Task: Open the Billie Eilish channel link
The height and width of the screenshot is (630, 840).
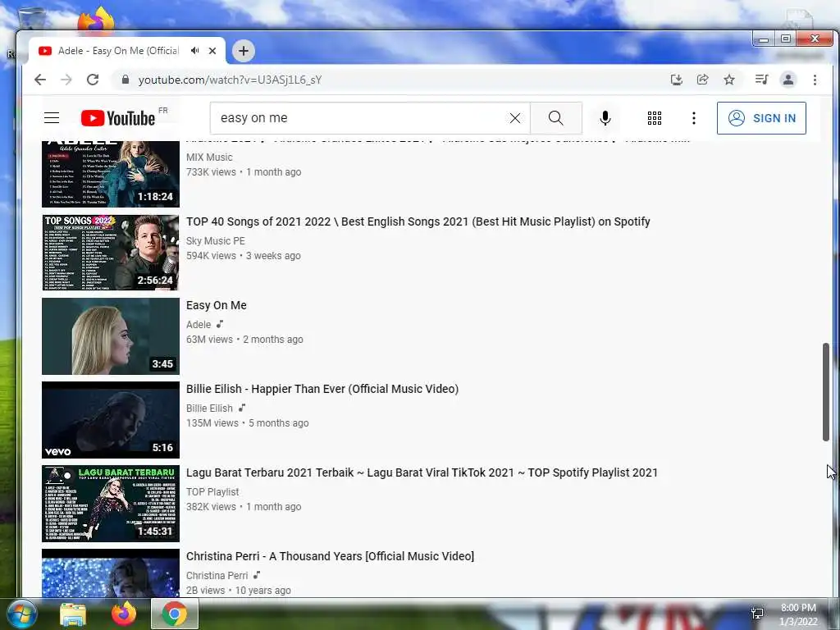Action: tap(209, 408)
